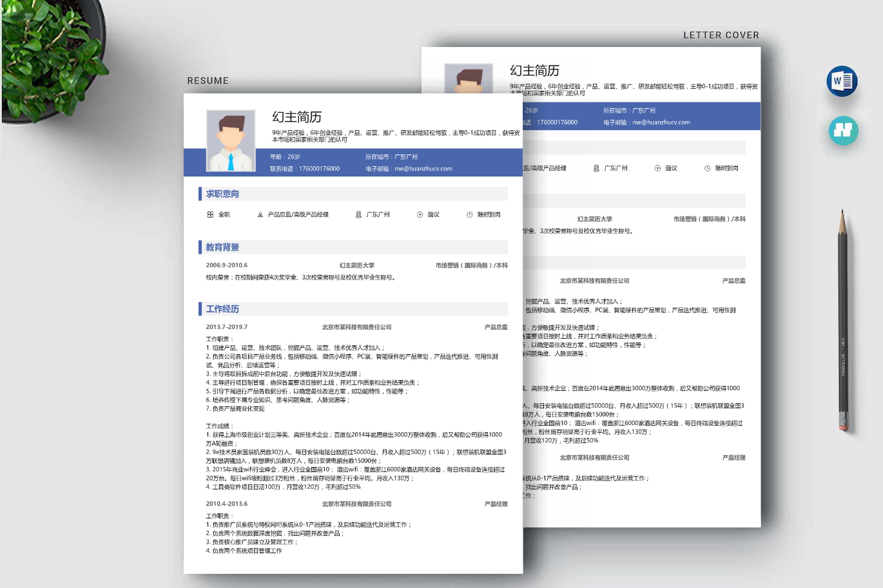The width and height of the screenshot is (883, 588).
Task: Select the avatar photo on the front resume
Action: pos(231,140)
